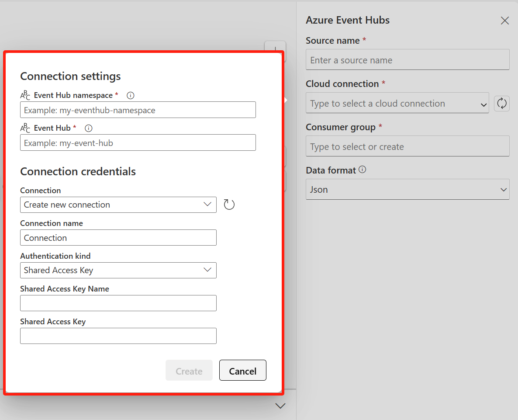Click the Data format info icon
Image resolution: width=518 pixels, height=420 pixels.
[363, 170]
